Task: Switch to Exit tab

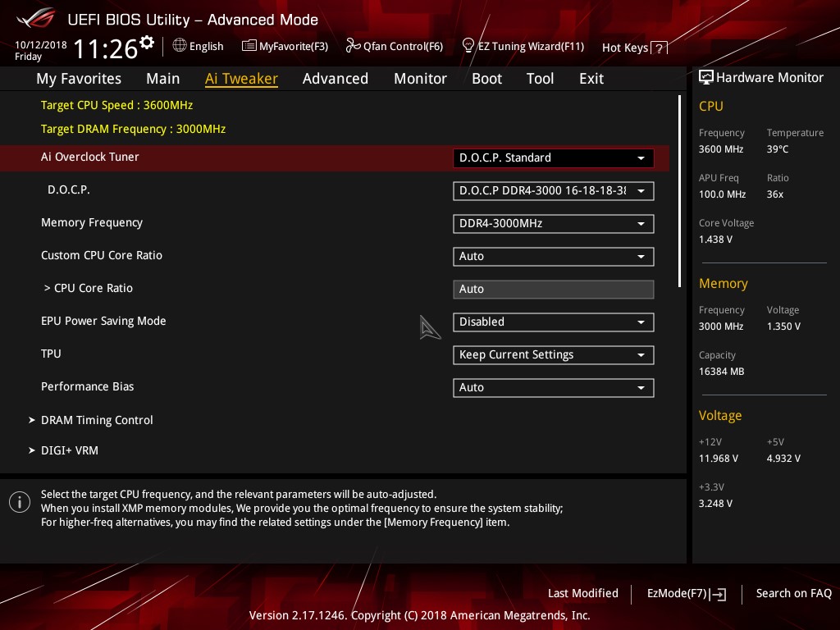Action: tap(591, 79)
